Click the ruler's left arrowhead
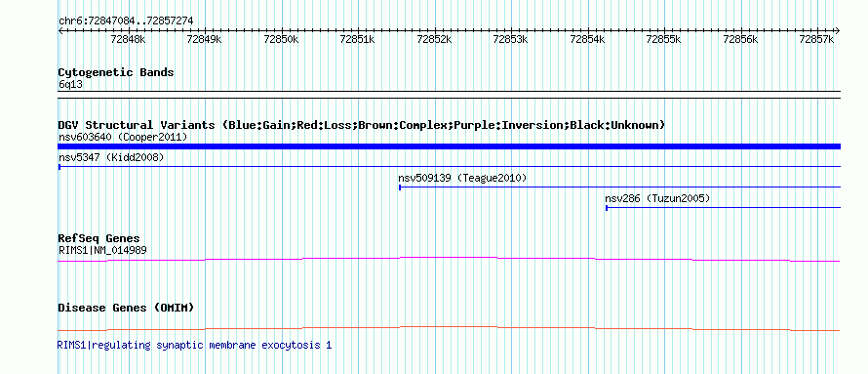868x374 pixels. click(x=60, y=31)
